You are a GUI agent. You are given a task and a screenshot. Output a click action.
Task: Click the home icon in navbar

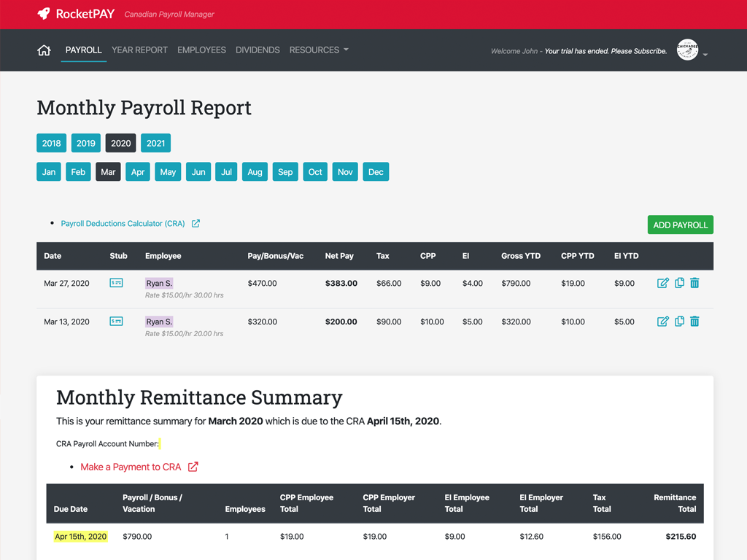44,50
